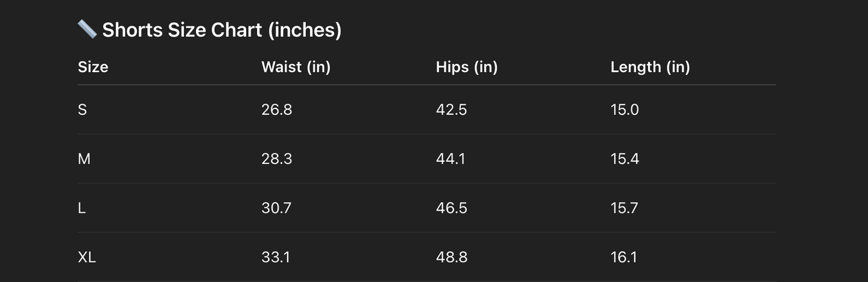Select waist value 30.7 for size L
The image size is (868, 282).
click(x=276, y=208)
